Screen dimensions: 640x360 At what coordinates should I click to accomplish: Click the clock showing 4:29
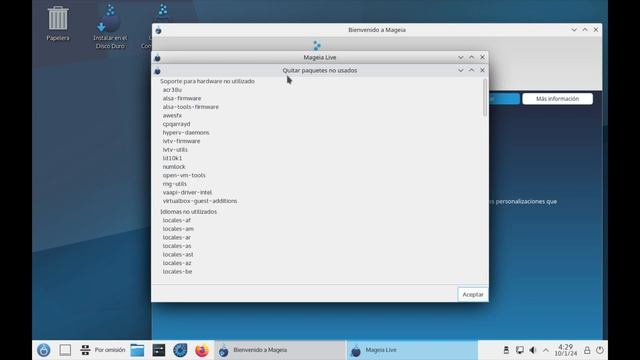click(x=566, y=350)
